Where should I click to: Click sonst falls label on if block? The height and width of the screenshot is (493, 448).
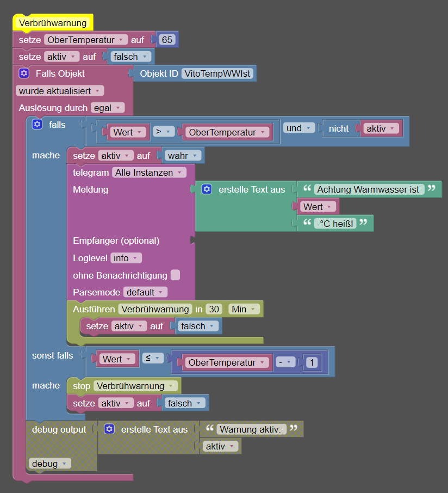pos(52,355)
